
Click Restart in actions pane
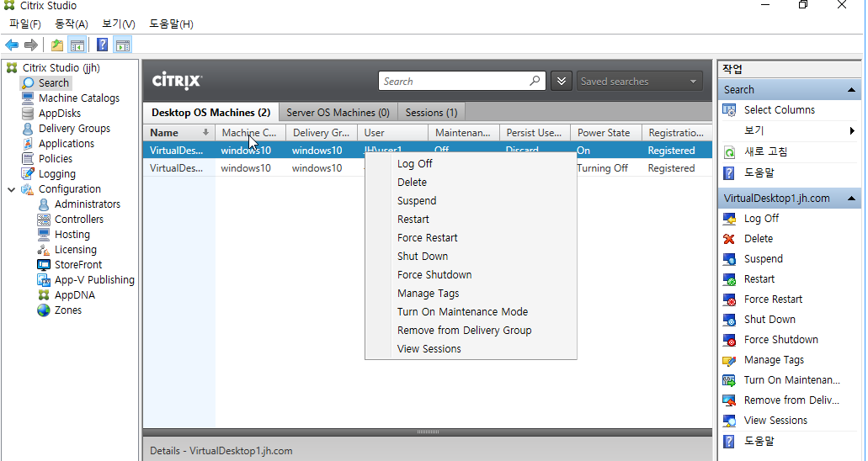(x=759, y=279)
